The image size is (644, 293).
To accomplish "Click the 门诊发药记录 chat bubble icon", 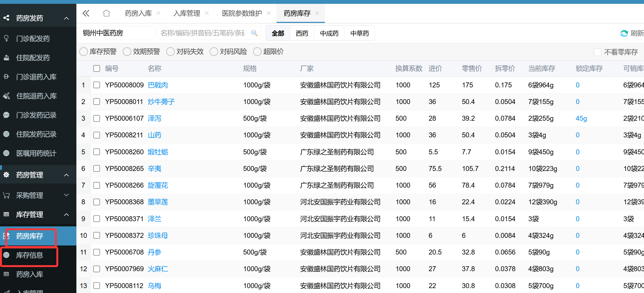I will click(x=6, y=115).
